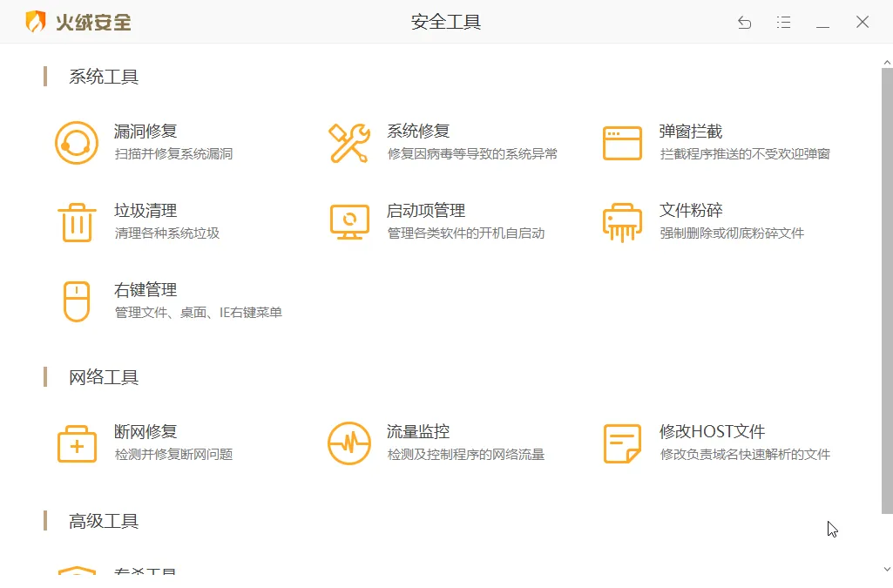Click the 火绒安全 brand name text
Screen dimensions: 893x588
click(x=93, y=22)
